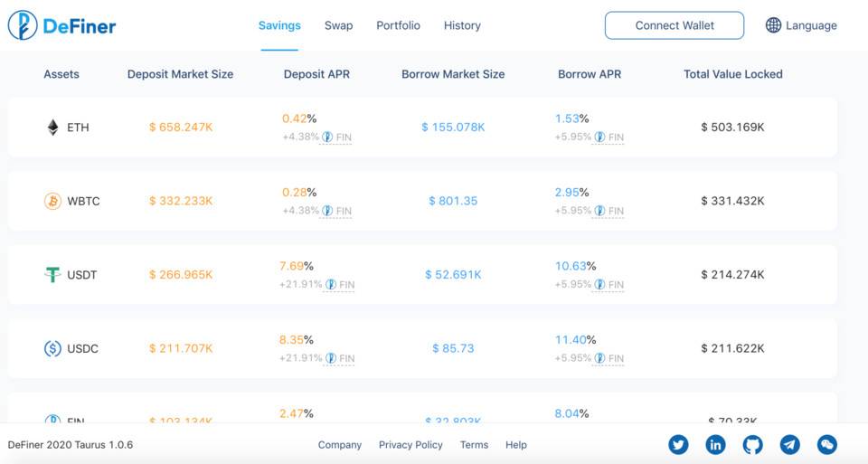This screenshot has height=464, width=868.
Task: Click the DeFiner logo
Action: coord(61,25)
